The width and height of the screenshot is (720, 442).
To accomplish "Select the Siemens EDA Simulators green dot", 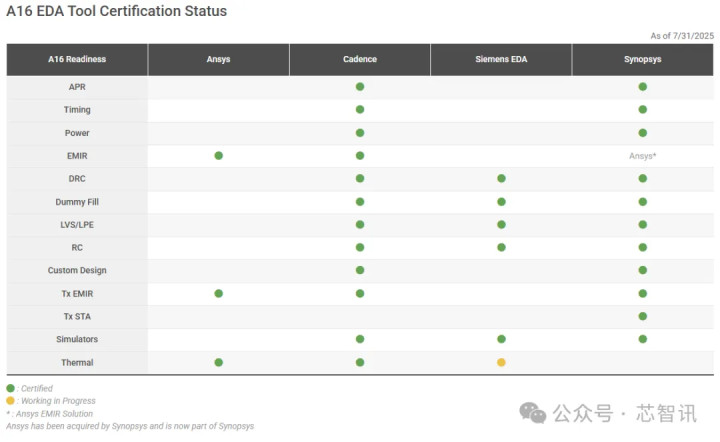I will [x=501, y=339].
